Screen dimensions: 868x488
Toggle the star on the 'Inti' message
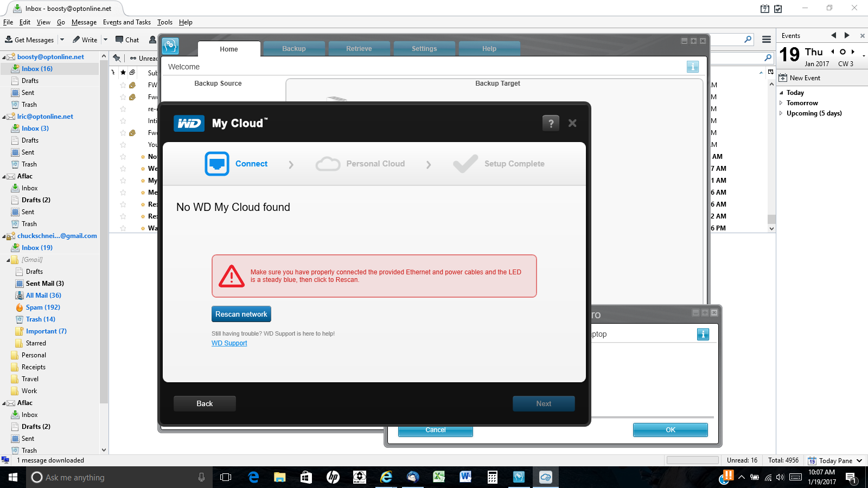point(123,121)
